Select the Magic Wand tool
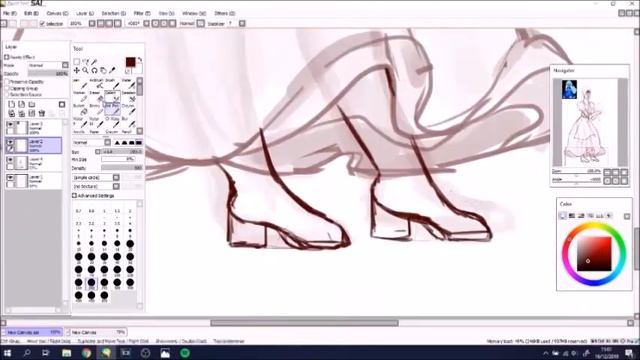The height and width of the screenshot is (360, 640). (x=94, y=62)
